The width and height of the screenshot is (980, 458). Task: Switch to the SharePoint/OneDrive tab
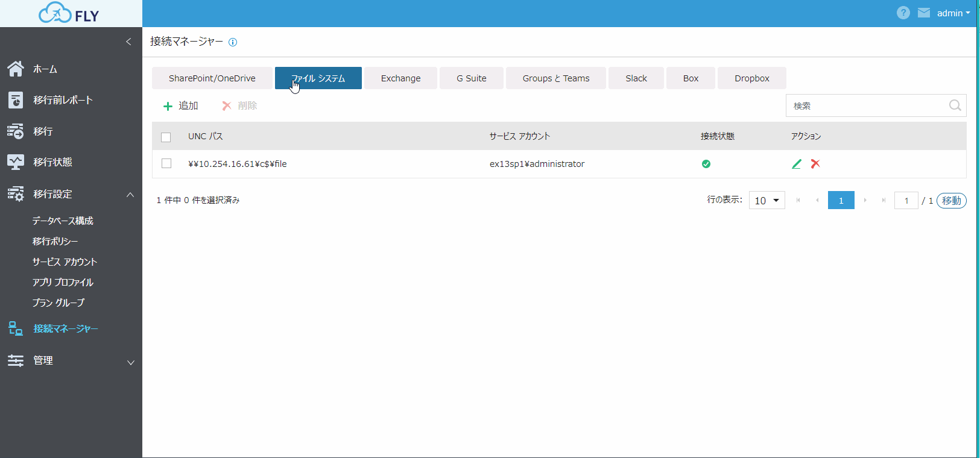[x=212, y=78]
